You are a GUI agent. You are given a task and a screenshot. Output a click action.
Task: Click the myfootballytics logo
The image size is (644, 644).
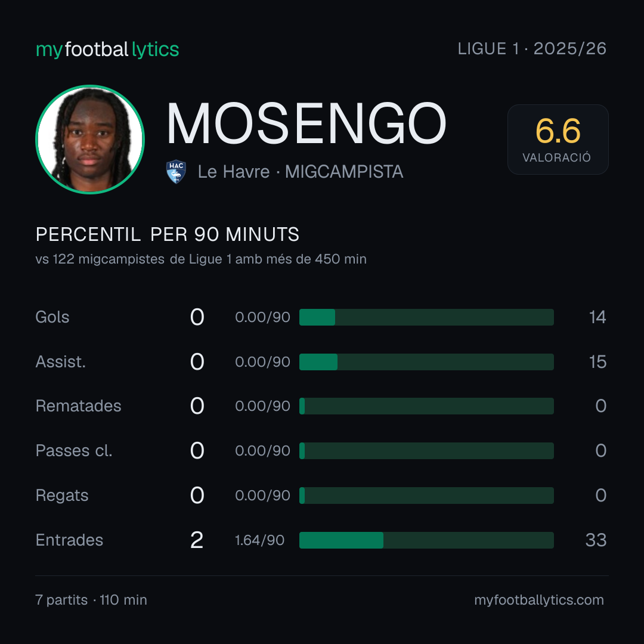pyautogui.click(x=107, y=49)
